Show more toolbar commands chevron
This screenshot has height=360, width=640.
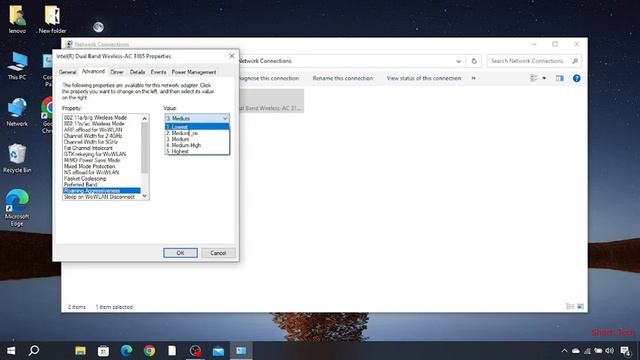473,78
